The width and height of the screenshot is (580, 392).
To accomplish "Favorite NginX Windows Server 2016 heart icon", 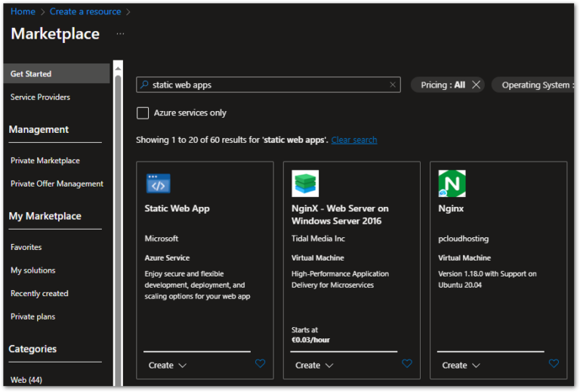I will point(407,363).
